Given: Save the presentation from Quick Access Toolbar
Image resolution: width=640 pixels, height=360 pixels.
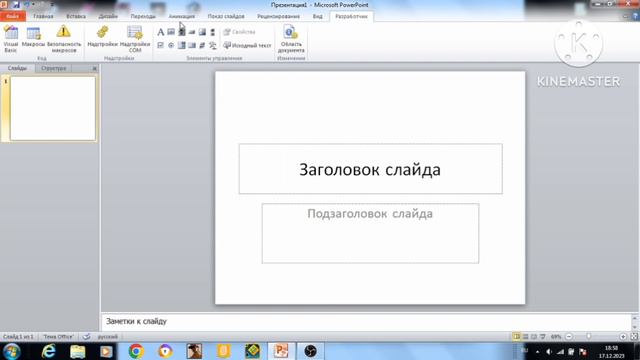Looking at the screenshot, I should click(16, 5).
